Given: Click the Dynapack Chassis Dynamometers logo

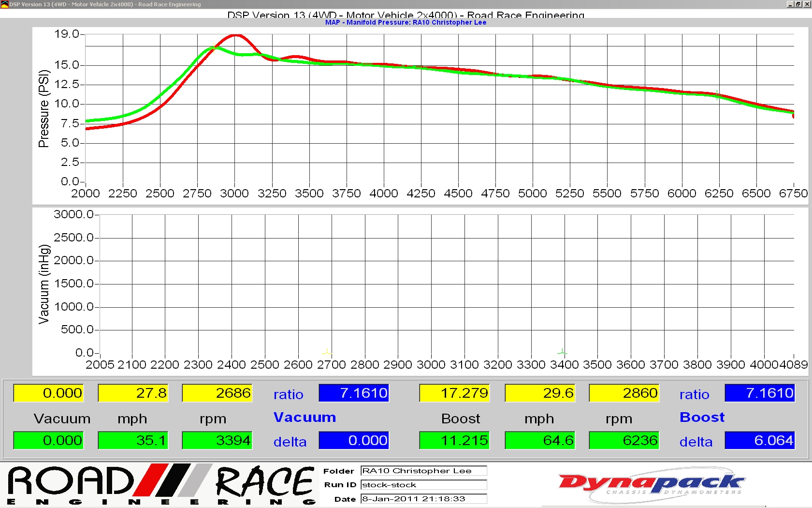Looking at the screenshot, I should pyautogui.click(x=651, y=484).
